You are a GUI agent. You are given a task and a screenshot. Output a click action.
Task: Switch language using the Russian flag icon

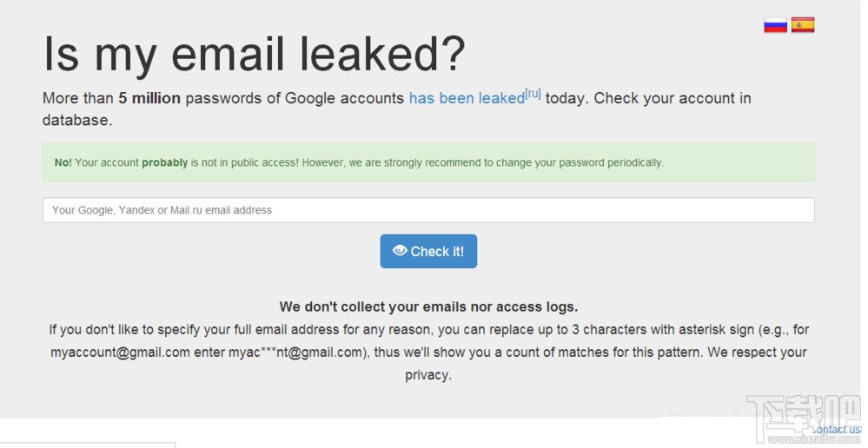coord(775,25)
